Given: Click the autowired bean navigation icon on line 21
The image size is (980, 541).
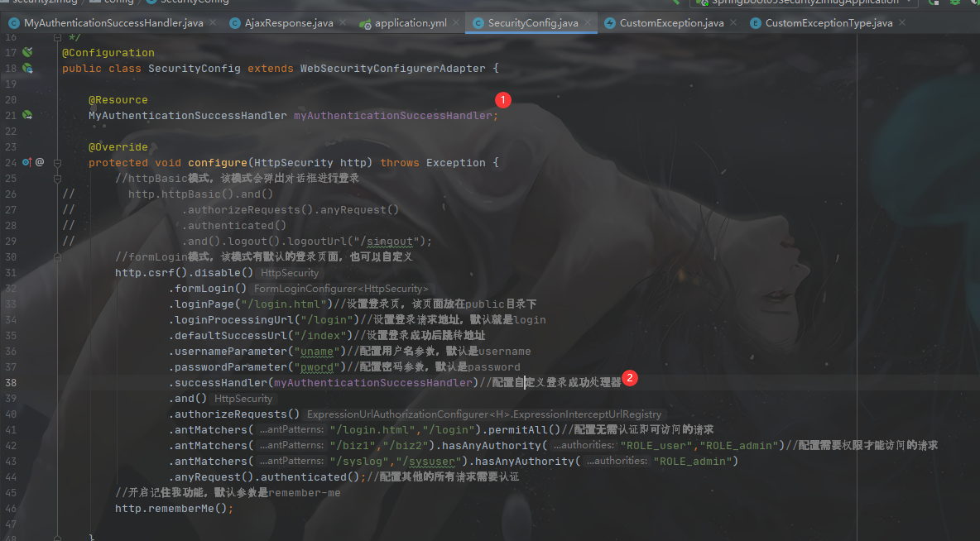Looking at the screenshot, I should click(28, 115).
